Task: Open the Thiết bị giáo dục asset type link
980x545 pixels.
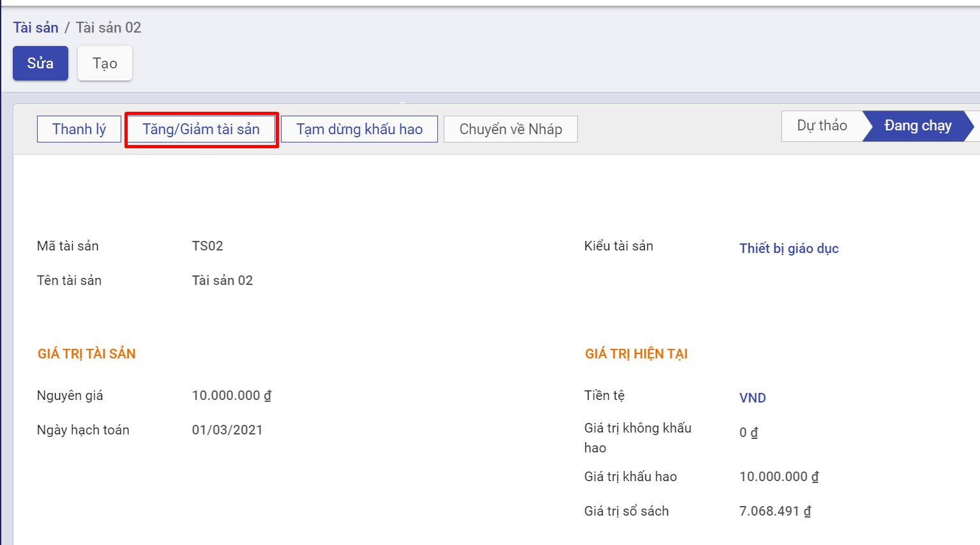Action: 788,249
